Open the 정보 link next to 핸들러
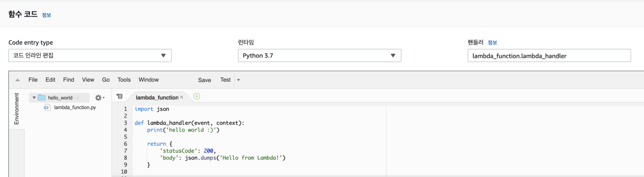The image size is (644, 177). click(x=492, y=43)
